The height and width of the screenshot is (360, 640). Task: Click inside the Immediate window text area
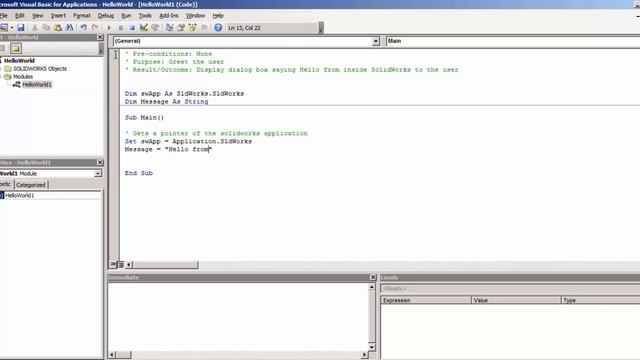pos(238,316)
